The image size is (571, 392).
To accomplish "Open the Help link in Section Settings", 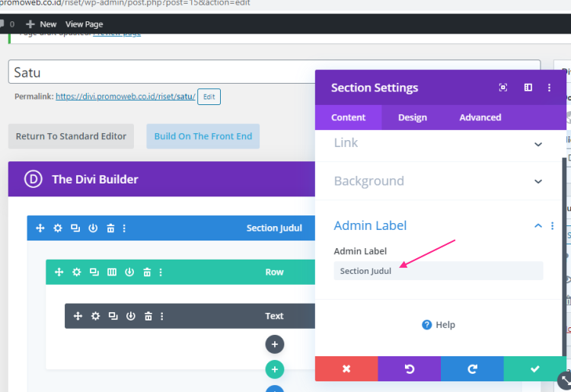I will [439, 325].
